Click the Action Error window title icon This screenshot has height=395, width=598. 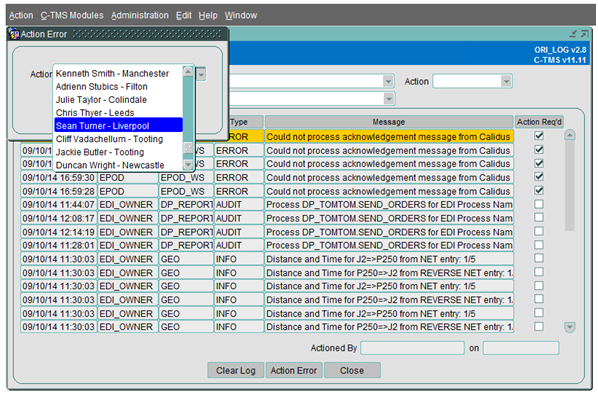14,34
